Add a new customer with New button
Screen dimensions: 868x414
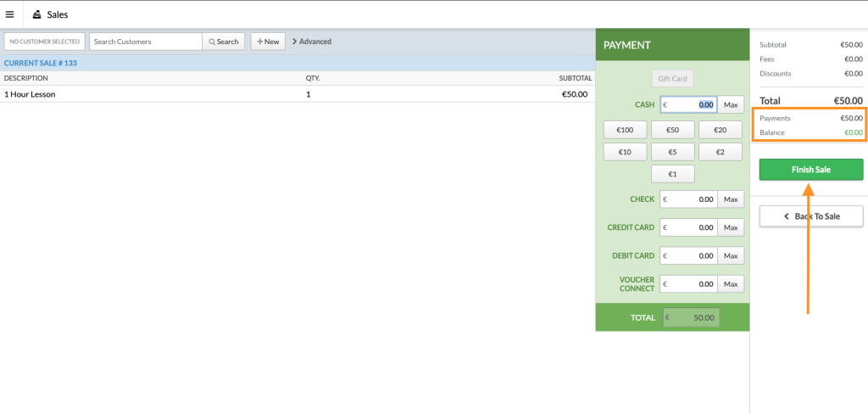point(268,42)
